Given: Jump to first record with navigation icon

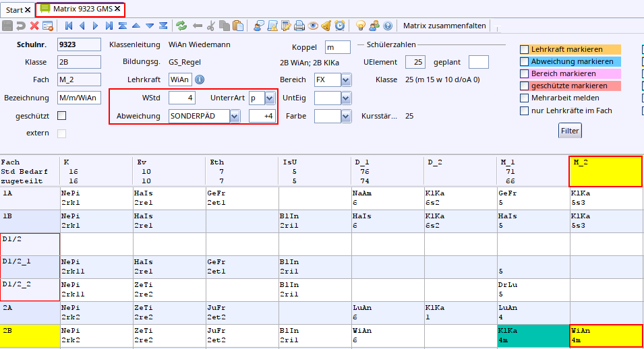Looking at the screenshot, I should click(x=69, y=26).
